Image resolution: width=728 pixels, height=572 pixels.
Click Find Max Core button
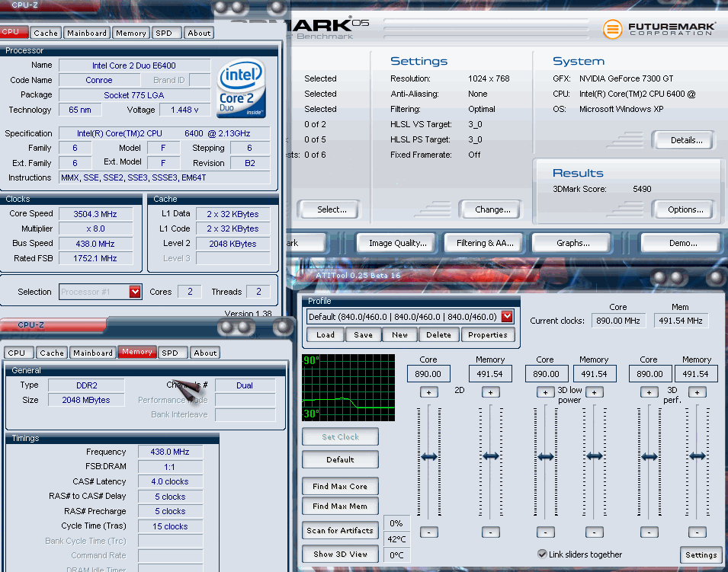point(340,486)
